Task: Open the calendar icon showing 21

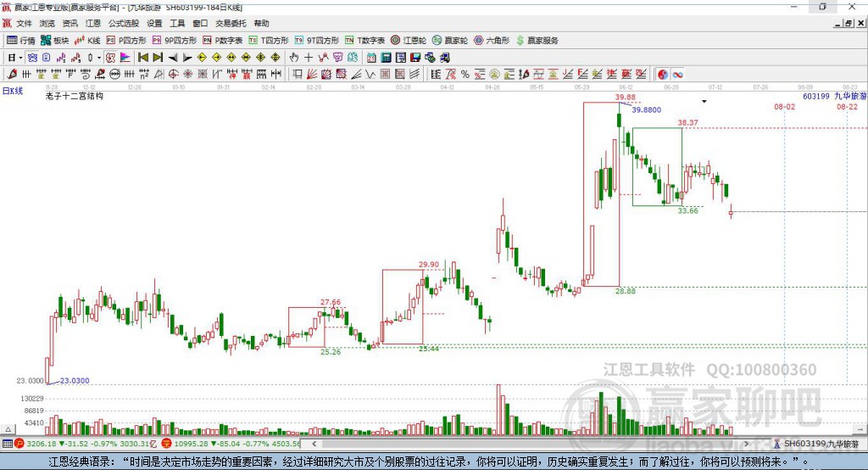Action: pos(371,58)
